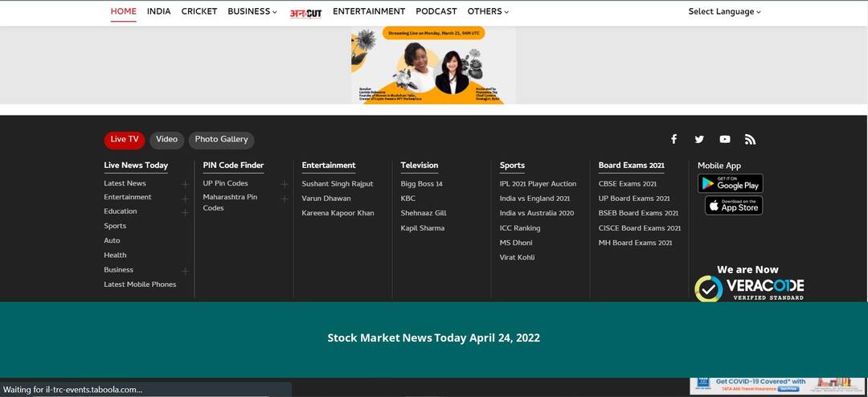868x397 pixels.
Task: Open the RSS feed icon
Action: (750, 140)
